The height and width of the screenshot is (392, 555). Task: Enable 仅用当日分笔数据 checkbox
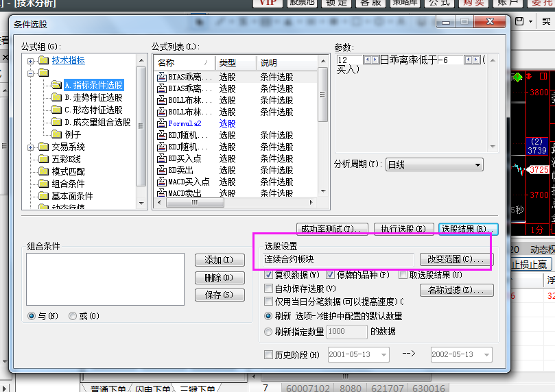(x=269, y=302)
